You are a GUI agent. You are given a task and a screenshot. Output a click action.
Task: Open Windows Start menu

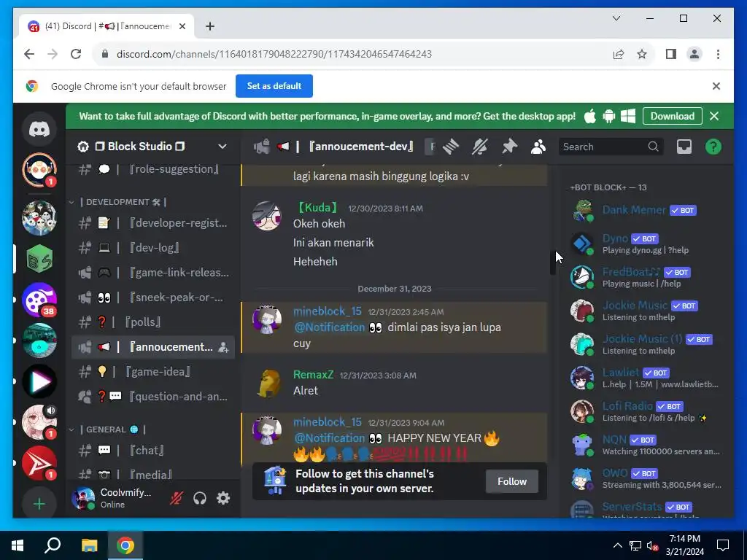pyautogui.click(x=18, y=545)
